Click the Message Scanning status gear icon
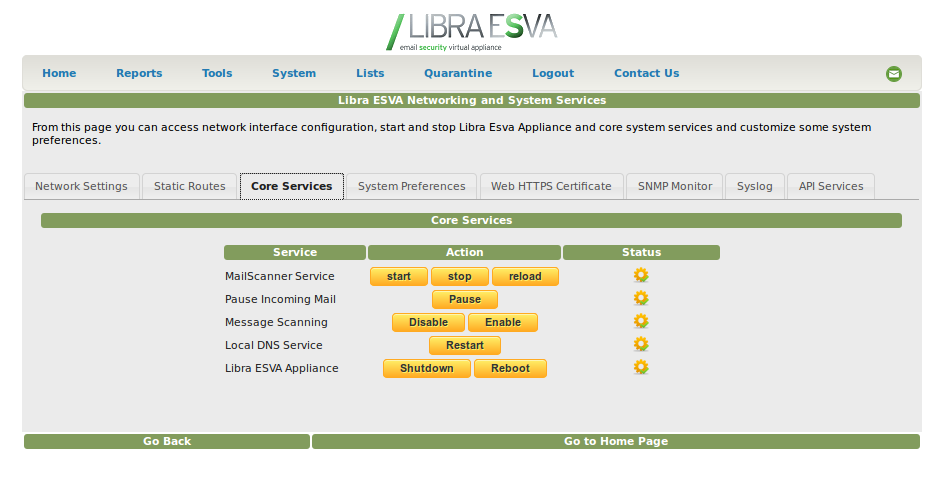The height and width of the screenshot is (487, 938). [641, 321]
